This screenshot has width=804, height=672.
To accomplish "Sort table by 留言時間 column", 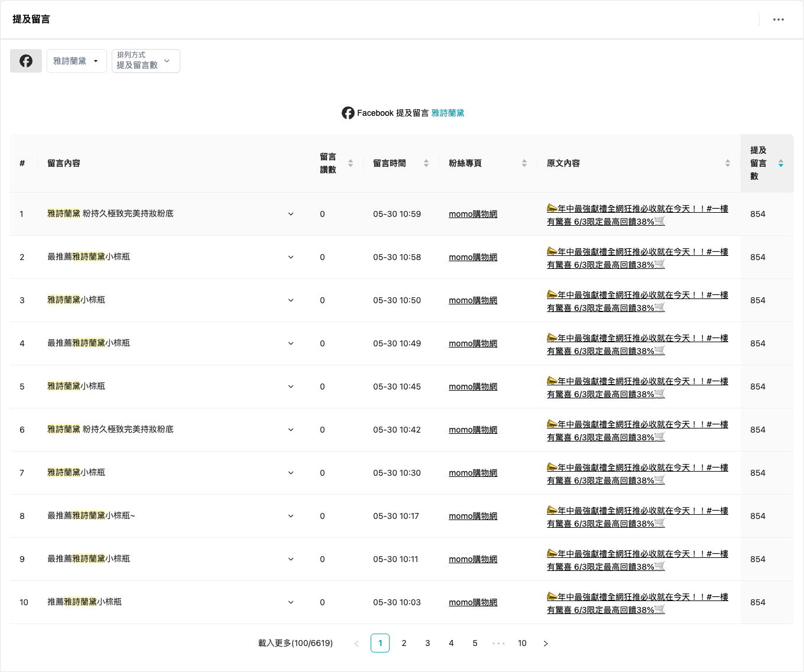I will (x=426, y=163).
